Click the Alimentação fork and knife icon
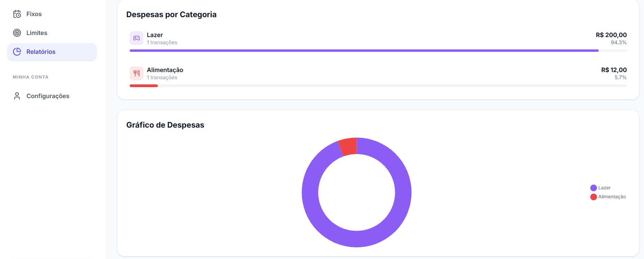Viewport: 644px width, 259px height. point(137,73)
